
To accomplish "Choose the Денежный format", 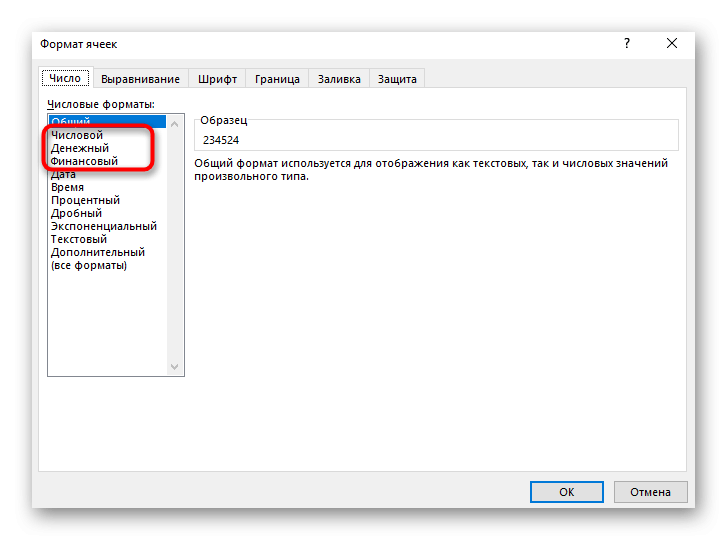I will (x=107, y=148).
